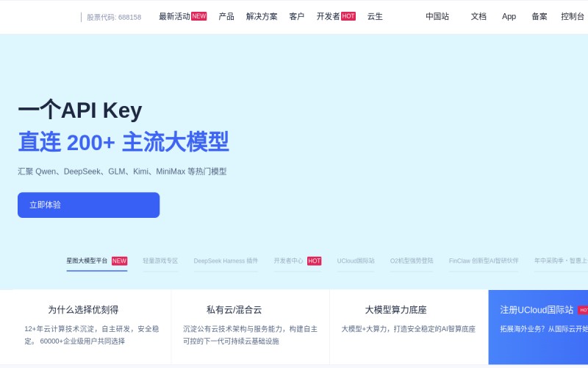This screenshot has width=588, height=368.
Task: Open 控制台 from the top bar
Action: (x=573, y=16)
